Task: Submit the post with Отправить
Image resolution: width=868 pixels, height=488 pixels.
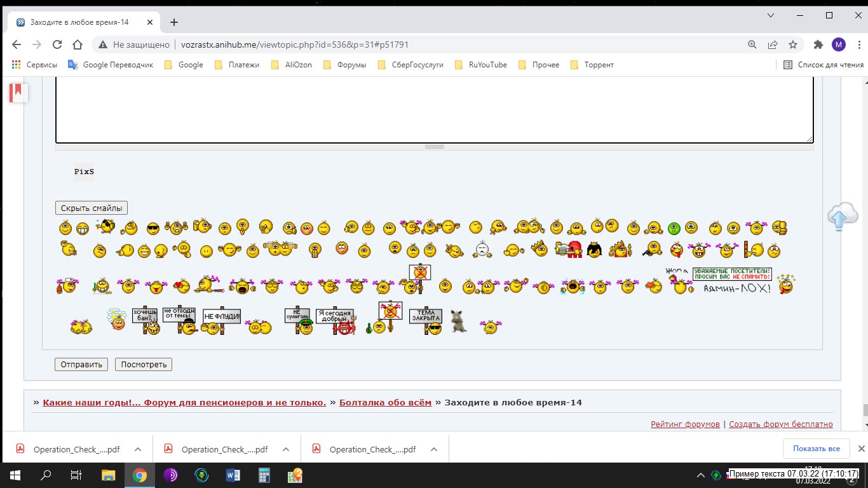Action: 82,364
